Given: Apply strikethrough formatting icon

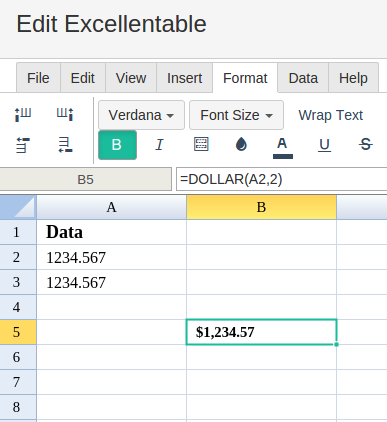Looking at the screenshot, I should (366, 145).
